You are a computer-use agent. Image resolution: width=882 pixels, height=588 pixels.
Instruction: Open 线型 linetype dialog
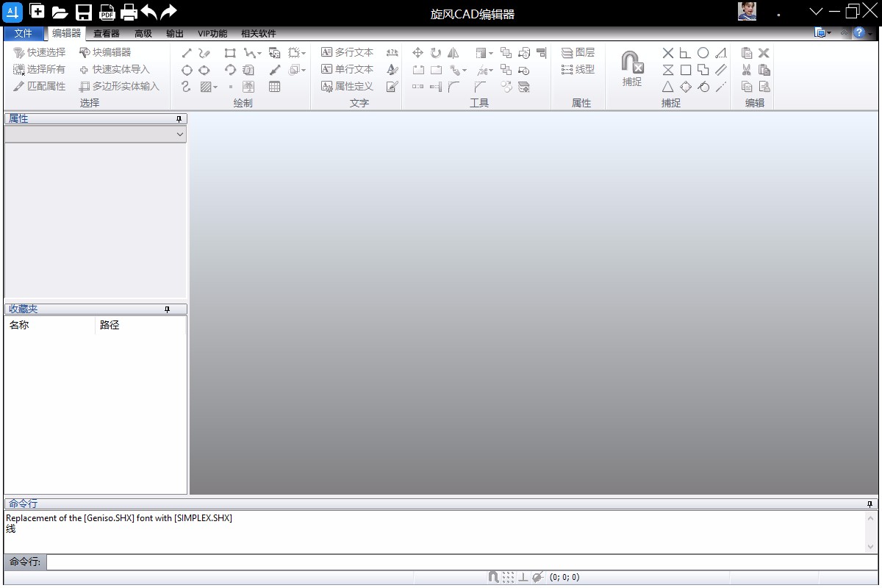coord(578,70)
